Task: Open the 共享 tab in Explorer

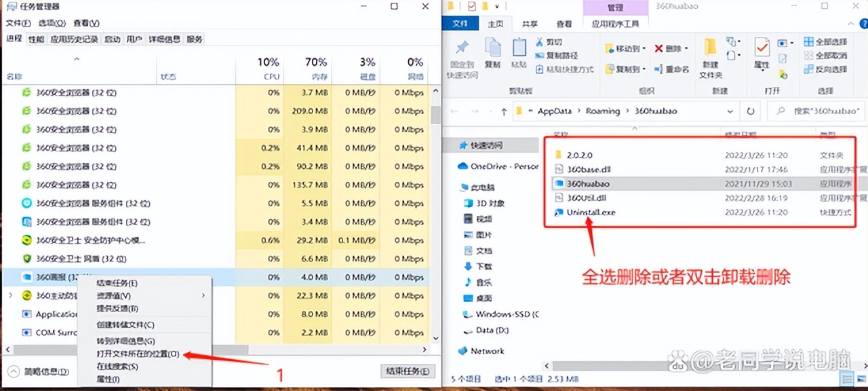Action: coord(530,24)
